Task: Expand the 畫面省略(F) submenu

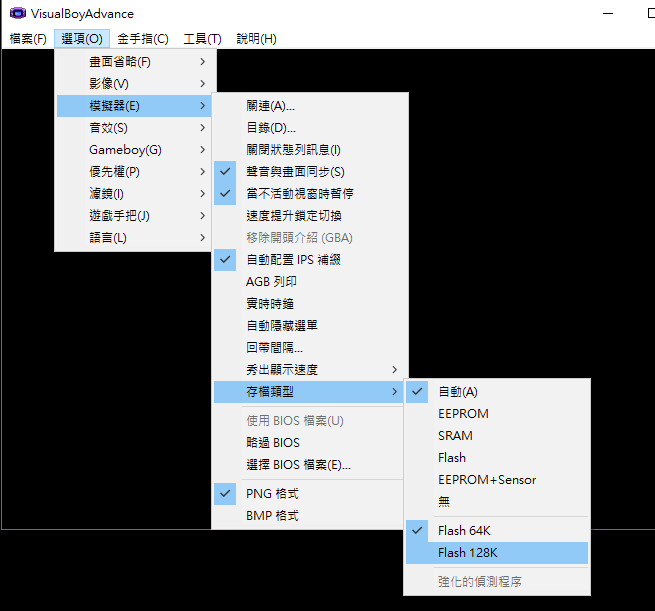Action: pyautogui.click(x=134, y=62)
